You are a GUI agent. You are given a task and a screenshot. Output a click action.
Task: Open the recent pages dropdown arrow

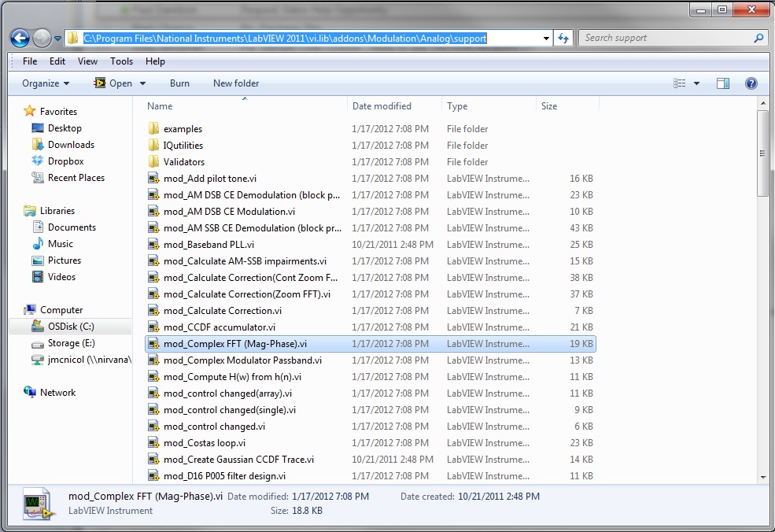(57, 38)
